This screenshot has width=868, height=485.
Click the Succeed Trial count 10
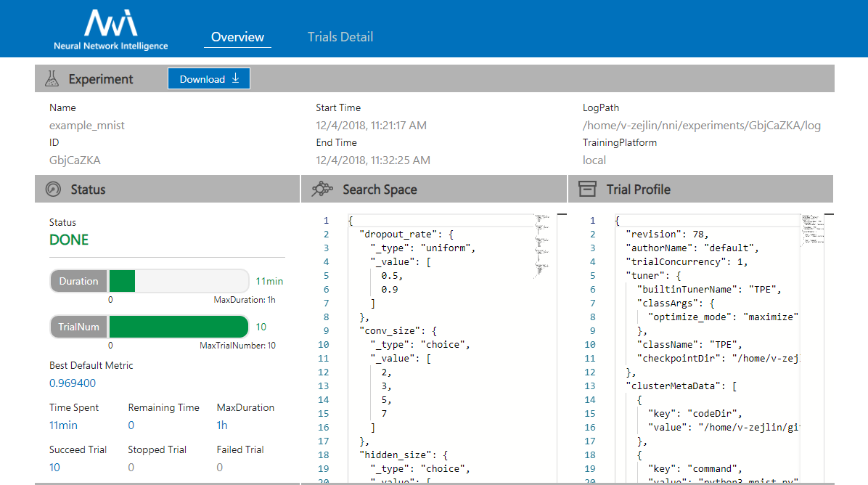pyautogui.click(x=55, y=467)
